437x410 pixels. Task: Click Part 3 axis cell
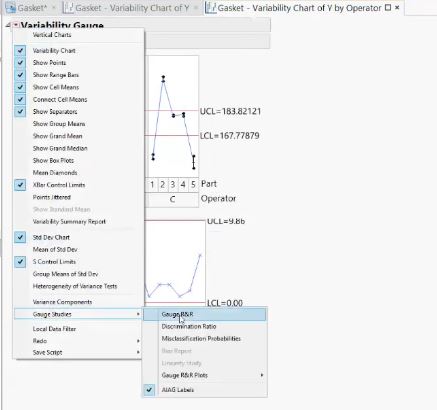pos(173,184)
